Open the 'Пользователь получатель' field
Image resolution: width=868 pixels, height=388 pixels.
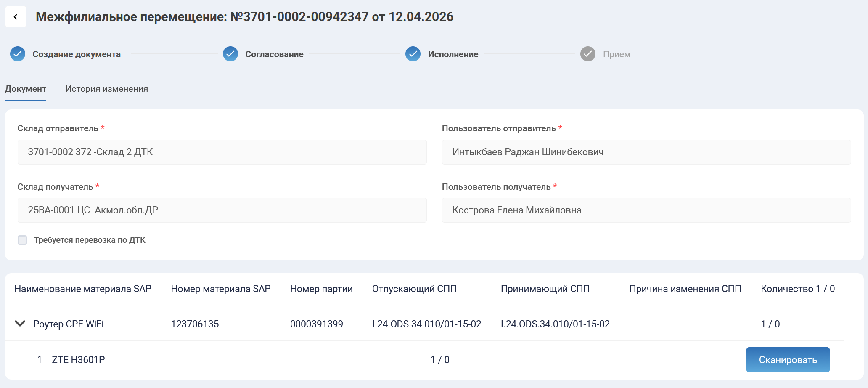646,210
